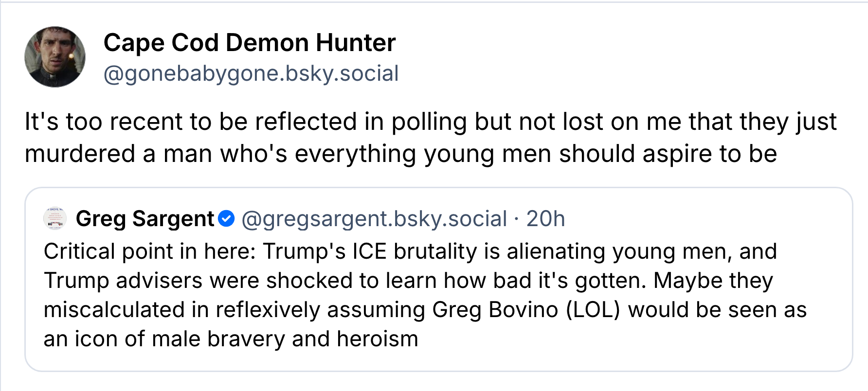This screenshot has height=391, width=868.
Task: Click the quoted line "an icon of male bravery"
Action: tap(231, 339)
